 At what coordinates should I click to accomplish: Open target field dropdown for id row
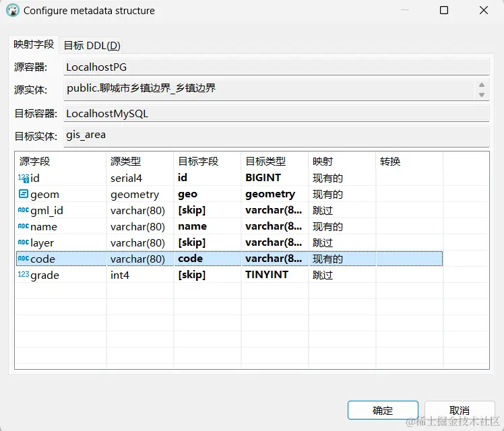(208, 178)
